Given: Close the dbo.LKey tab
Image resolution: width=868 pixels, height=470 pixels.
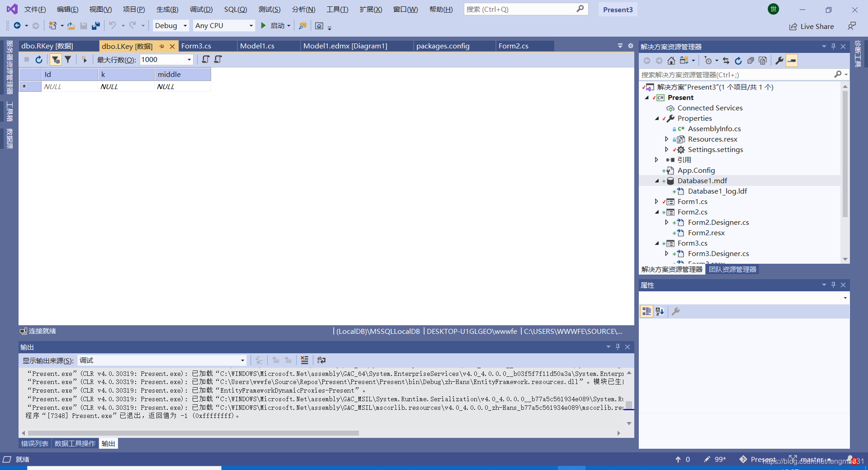Looking at the screenshot, I should [x=172, y=46].
